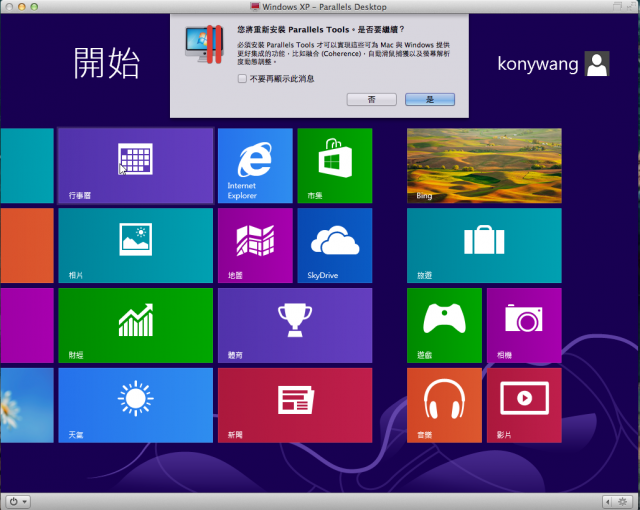Open the partially visible magenta tile
Image resolution: width=640 pixels, height=510 pixels.
[27, 325]
